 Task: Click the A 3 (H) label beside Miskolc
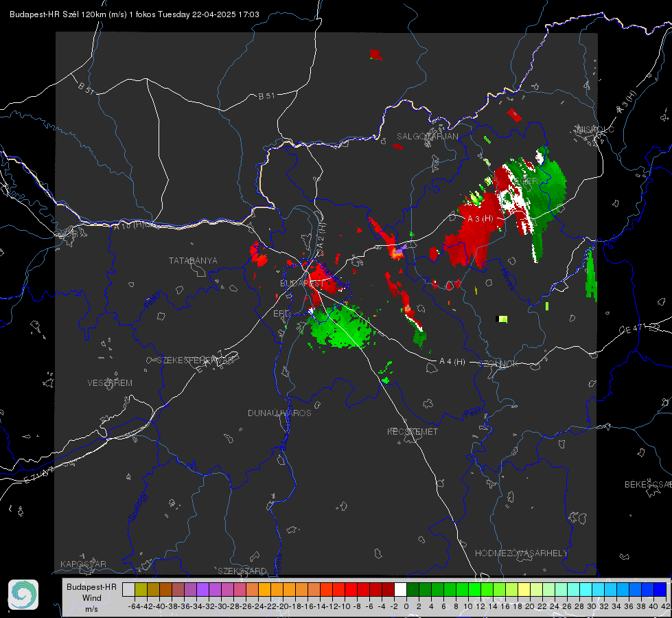[627, 103]
